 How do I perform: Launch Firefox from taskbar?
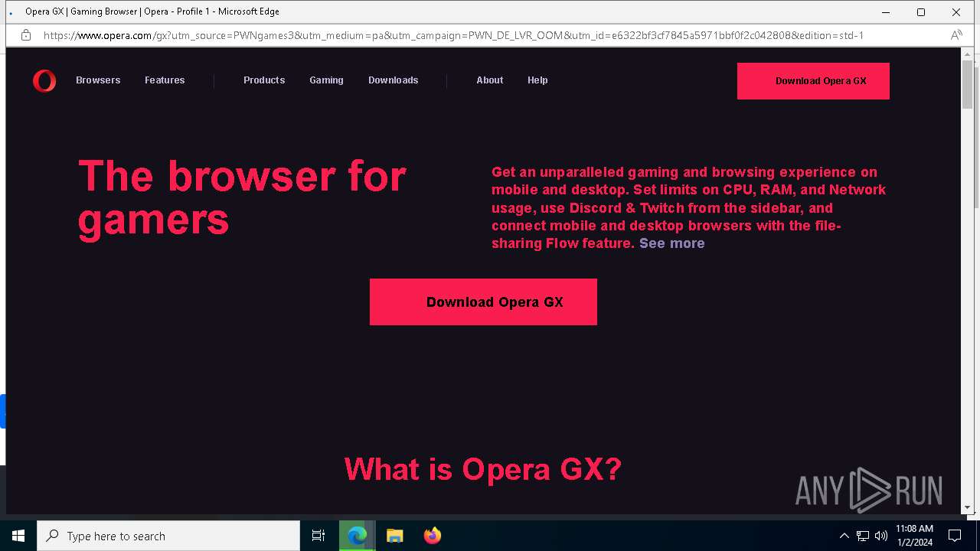click(x=433, y=536)
